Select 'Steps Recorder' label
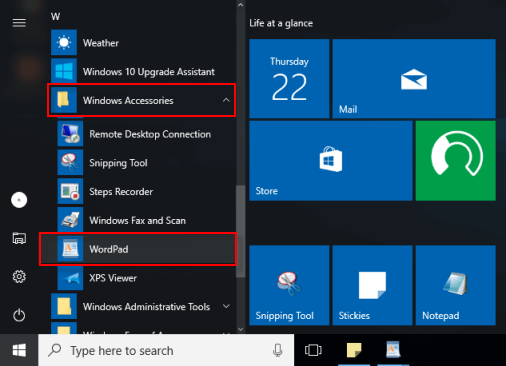Image resolution: width=506 pixels, height=366 pixels. [x=121, y=192]
